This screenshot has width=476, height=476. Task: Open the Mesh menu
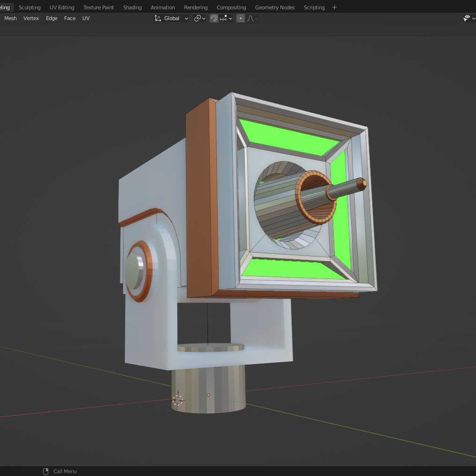coord(10,18)
